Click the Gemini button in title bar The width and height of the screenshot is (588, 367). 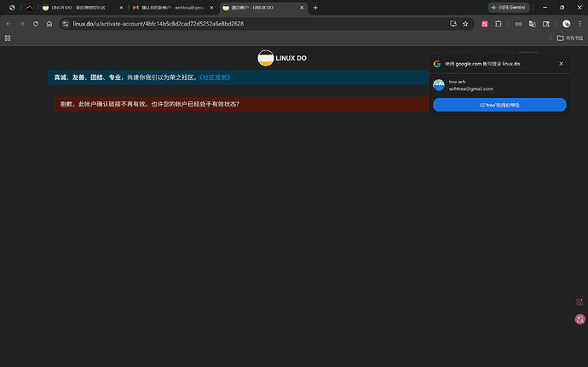coord(509,8)
